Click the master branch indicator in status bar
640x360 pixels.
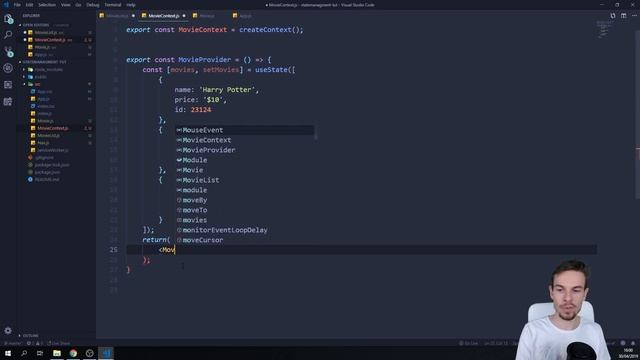13,344
